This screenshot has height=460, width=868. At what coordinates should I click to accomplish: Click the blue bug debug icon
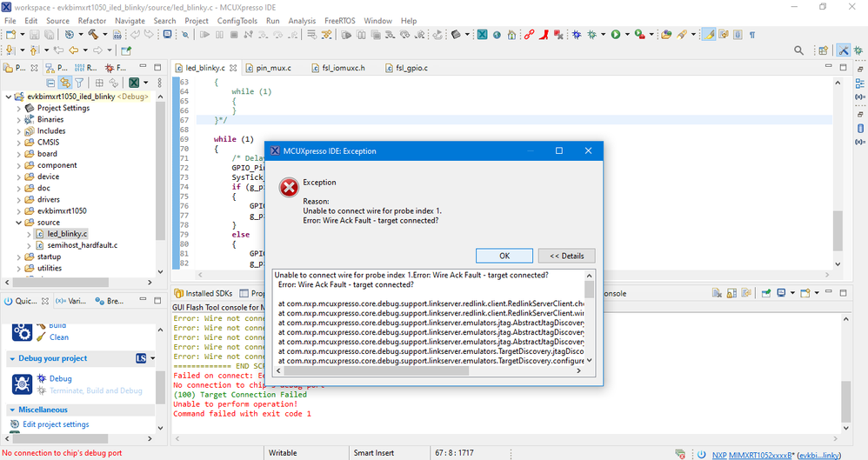tap(577, 34)
